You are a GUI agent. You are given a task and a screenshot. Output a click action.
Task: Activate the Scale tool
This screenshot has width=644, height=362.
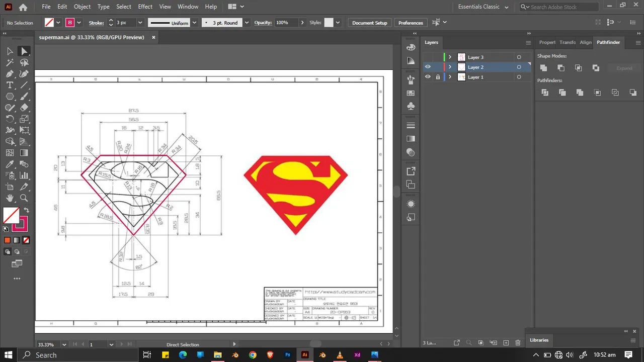(x=24, y=119)
